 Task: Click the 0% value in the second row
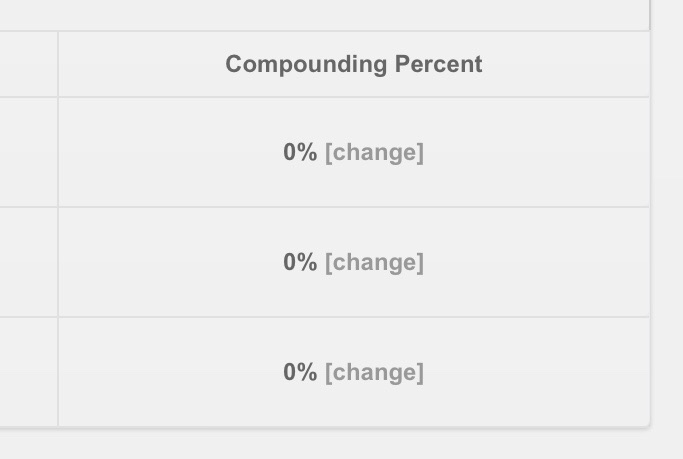tap(299, 262)
